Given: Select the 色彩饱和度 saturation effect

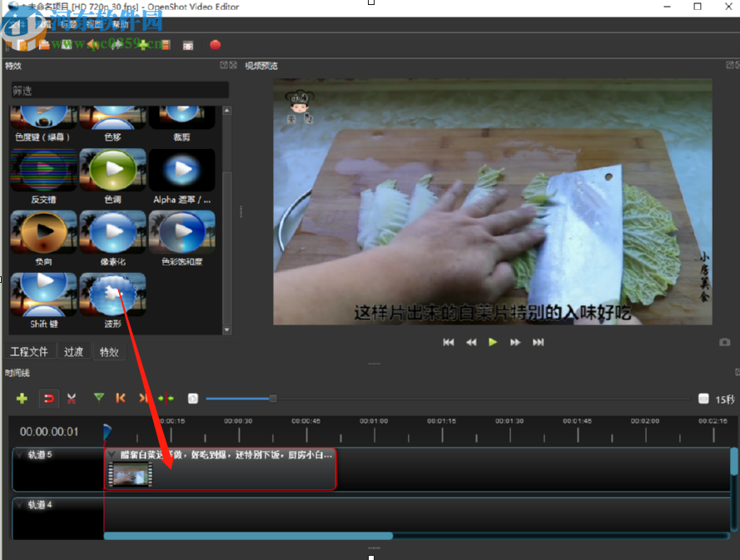Looking at the screenshot, I should pyautogui.click(x=181, y=239).
